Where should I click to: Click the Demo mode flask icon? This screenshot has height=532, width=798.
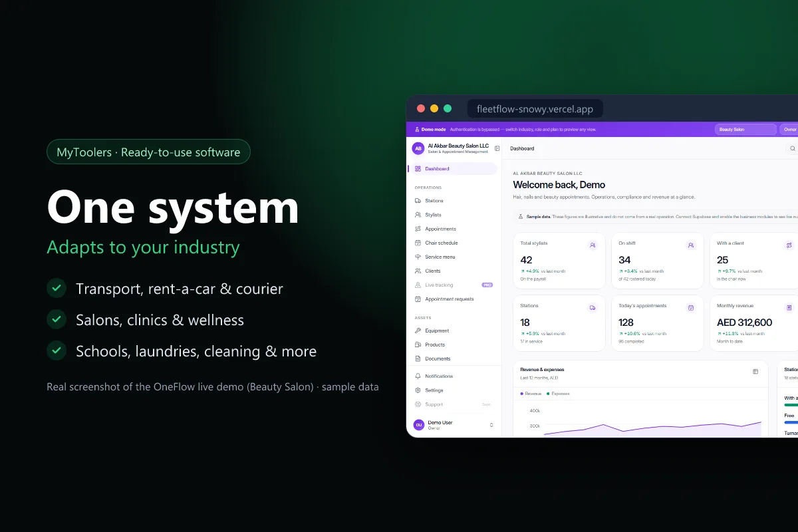click(x=417, y=130)
